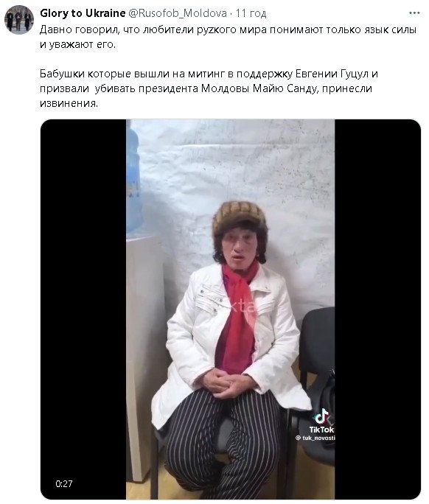
Task: Open the tweet via the 11 год timestamp
Action: [251, 13]
